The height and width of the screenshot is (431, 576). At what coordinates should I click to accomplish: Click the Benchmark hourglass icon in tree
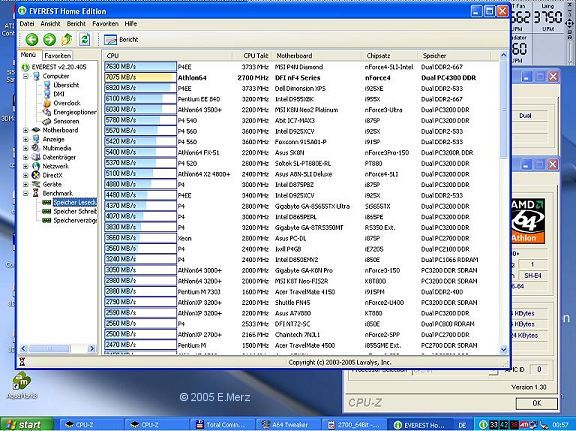pos(36,193)
